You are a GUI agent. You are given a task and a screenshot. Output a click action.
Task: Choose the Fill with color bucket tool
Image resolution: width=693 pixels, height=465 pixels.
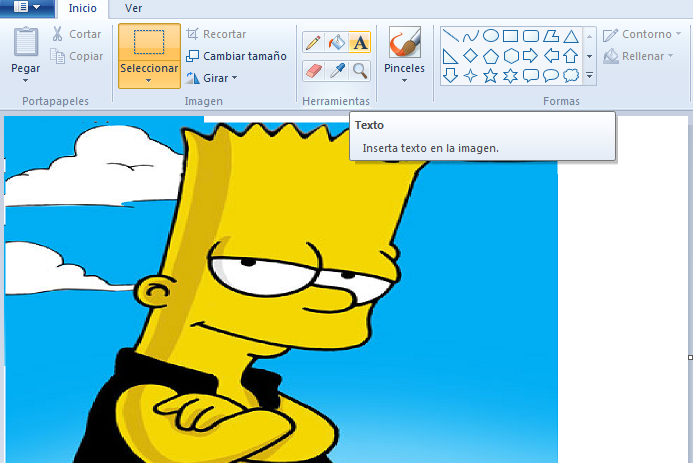pos(336,43)
